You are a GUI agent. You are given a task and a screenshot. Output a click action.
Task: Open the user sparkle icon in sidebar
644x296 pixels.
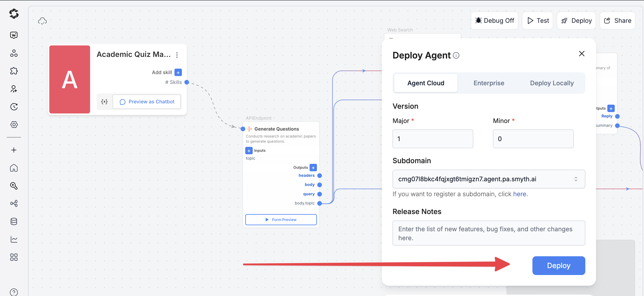click(x=14, y=89)
